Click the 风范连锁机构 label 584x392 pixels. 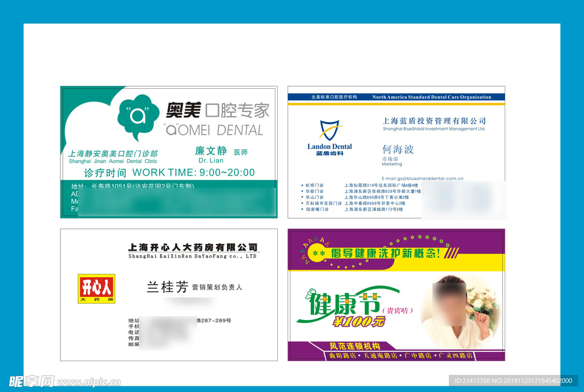click(355, 346)
